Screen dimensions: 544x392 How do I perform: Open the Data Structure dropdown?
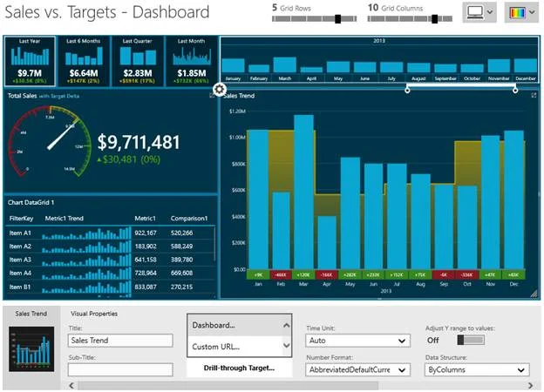point(477,370)
